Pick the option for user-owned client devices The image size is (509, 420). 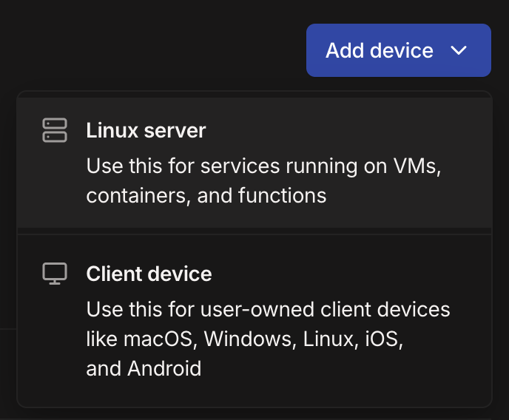pos(254,320)
